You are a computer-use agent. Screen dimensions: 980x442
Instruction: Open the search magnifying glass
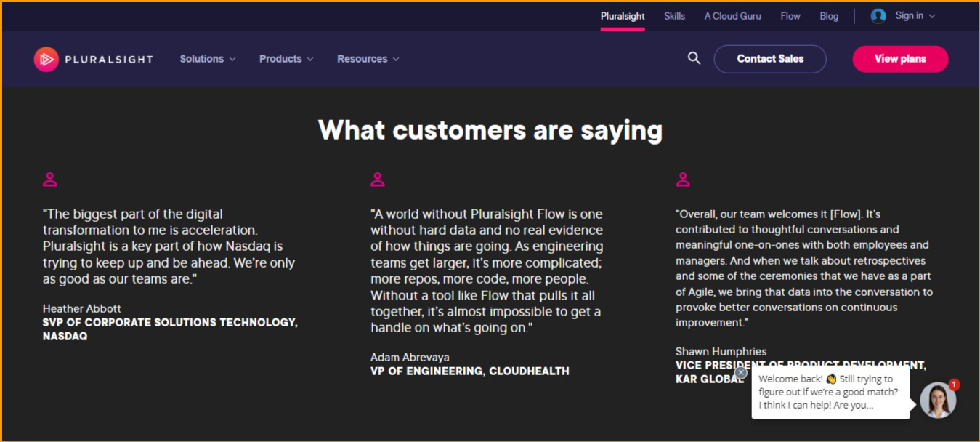click(x=693, y=58)
